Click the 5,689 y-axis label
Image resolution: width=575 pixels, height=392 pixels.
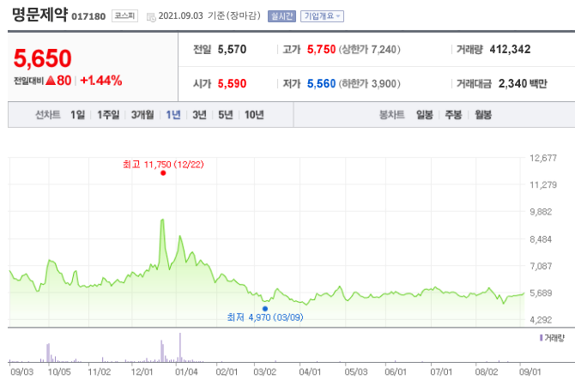pos(541,293)
